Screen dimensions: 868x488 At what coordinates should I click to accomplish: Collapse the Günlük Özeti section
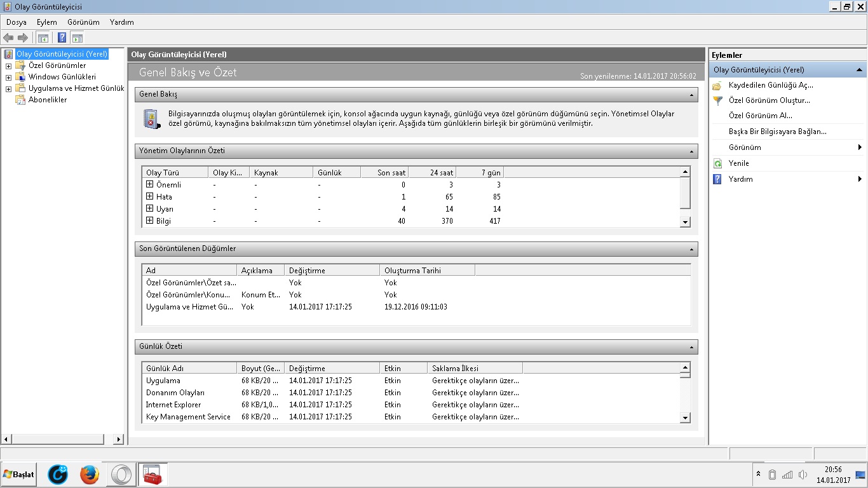pos(691,347)
